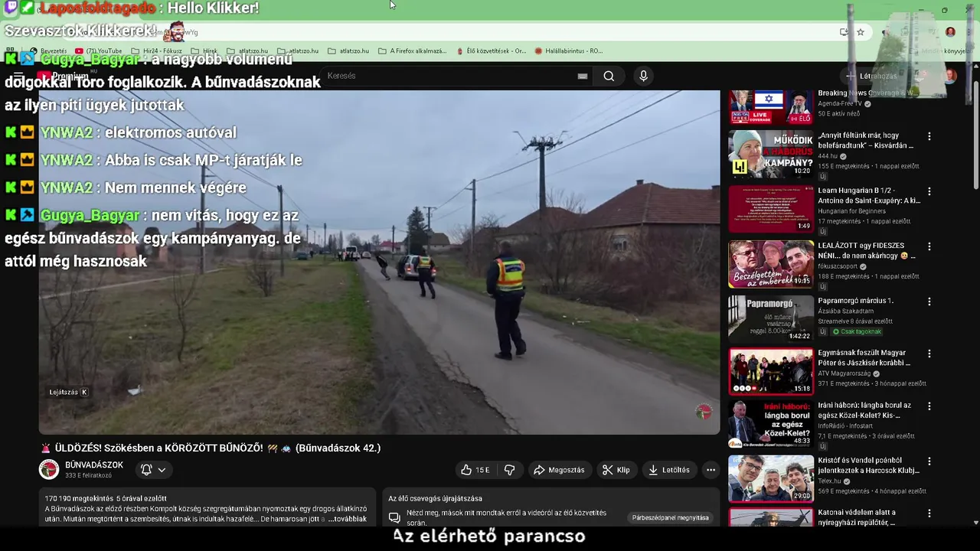Click the BŰNVADÁSZOK channel name

point(94,465)
